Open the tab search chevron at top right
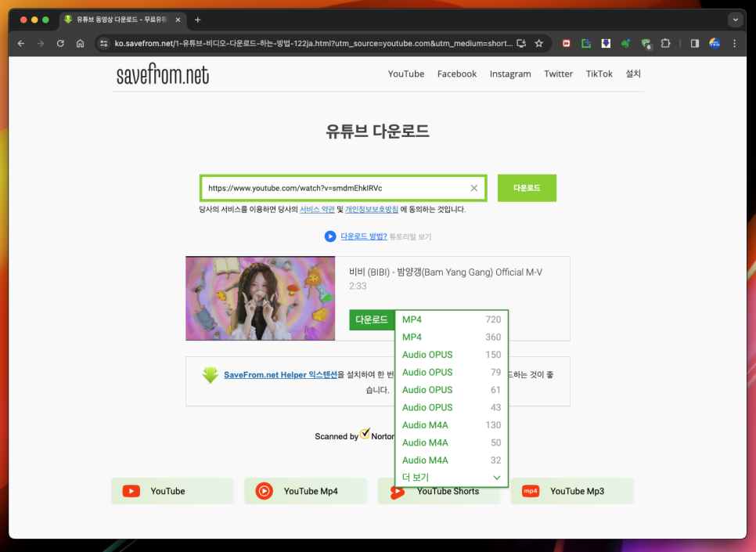756x552 pixels. point(736,20)
